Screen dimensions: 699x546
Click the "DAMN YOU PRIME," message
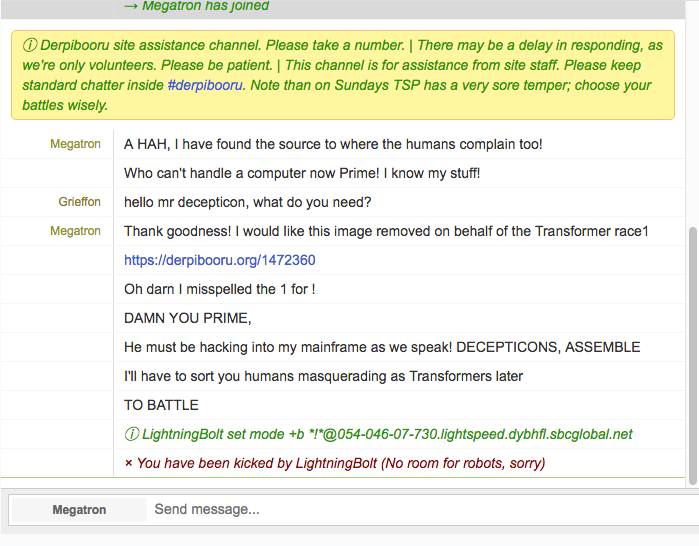point(187,319)
